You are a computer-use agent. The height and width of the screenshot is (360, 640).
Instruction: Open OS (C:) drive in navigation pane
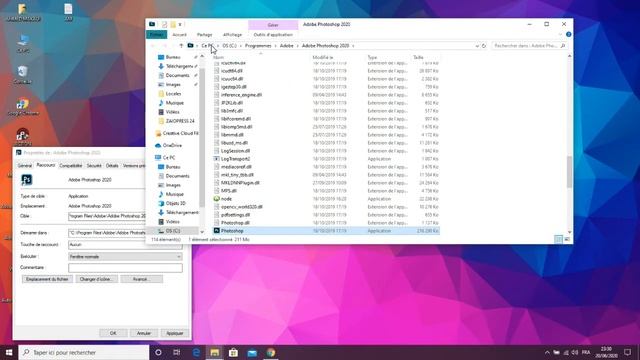click(173, 231)
